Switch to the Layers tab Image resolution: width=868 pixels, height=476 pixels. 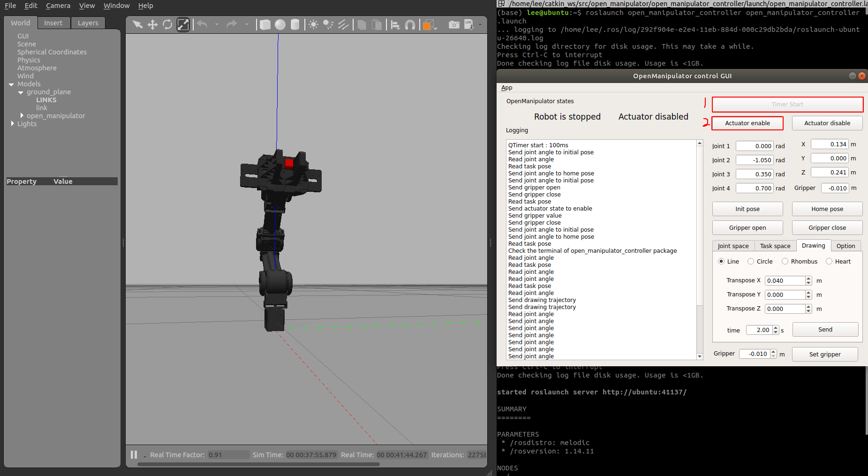pos(88,23)
